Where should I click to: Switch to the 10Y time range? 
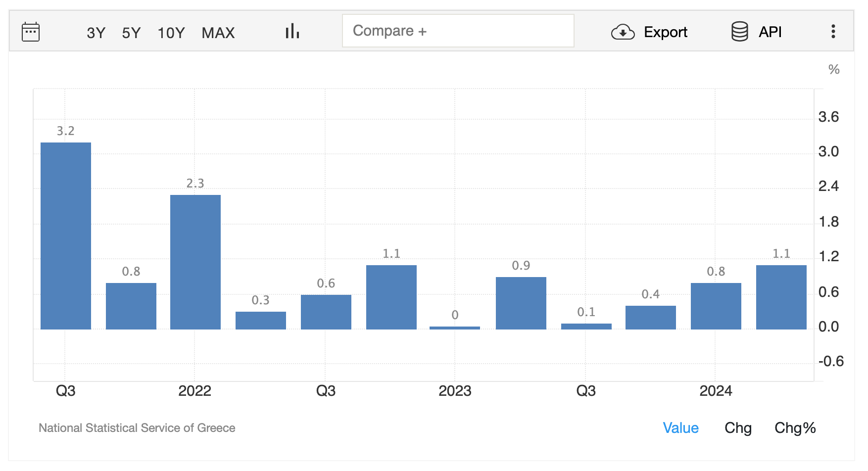click(171, 33)
